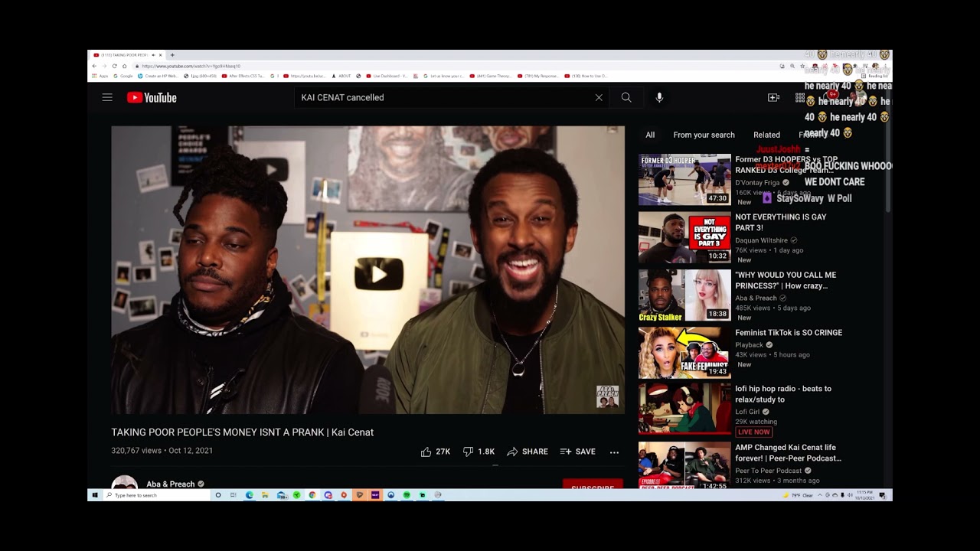The height and width of the screenshot is (551, 980).
Task: Reload the page in Chrome
Action: click(114, 66)
